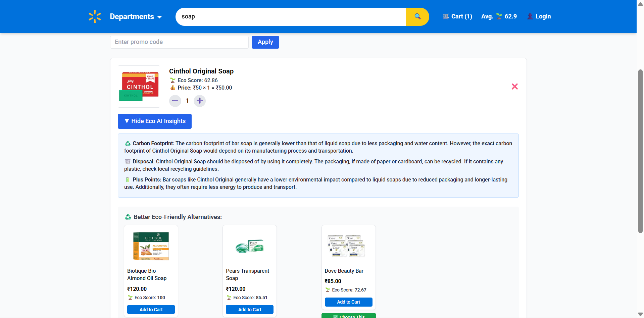Viewport: 644px width, 318px height.
Task: Remove Cinthol soap using red X
Action: [x=514, y=87]
